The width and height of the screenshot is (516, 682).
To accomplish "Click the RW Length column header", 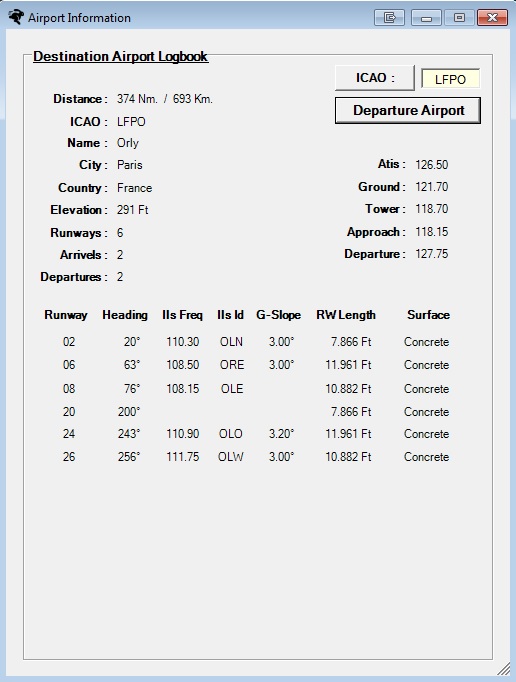I will (x=346, y=315).
